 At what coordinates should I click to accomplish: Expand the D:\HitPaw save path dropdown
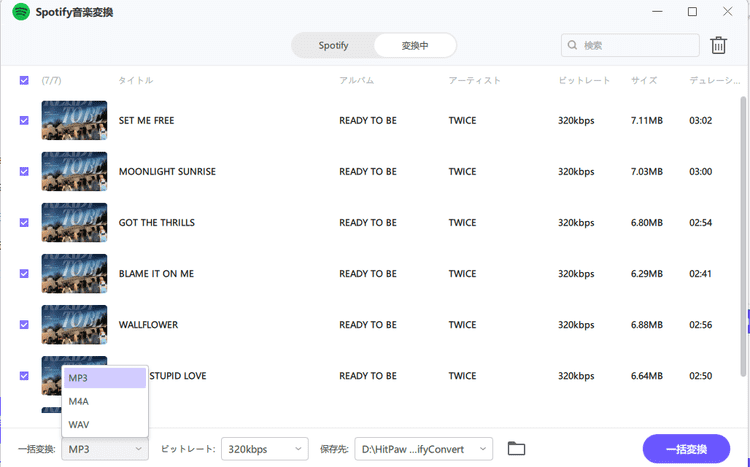423,449
